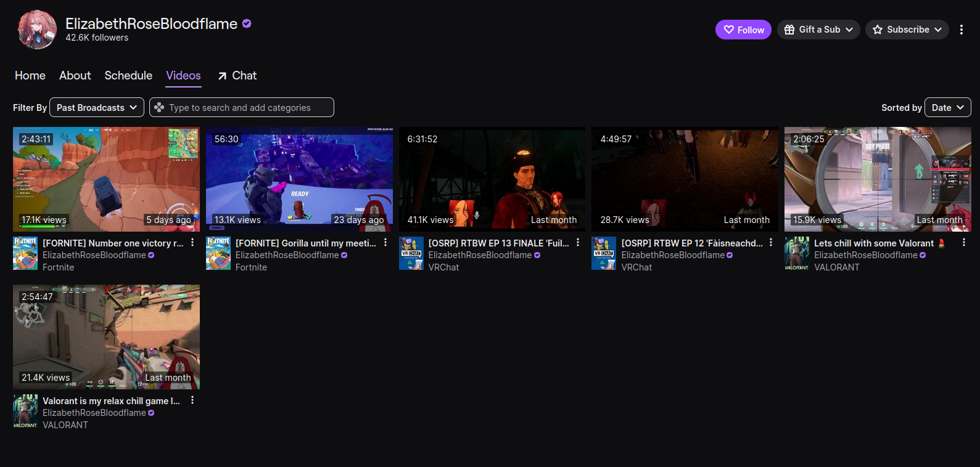Open options for Number one victory video
This screenshot has height=467, width=980.
click(x=192, y=243)
